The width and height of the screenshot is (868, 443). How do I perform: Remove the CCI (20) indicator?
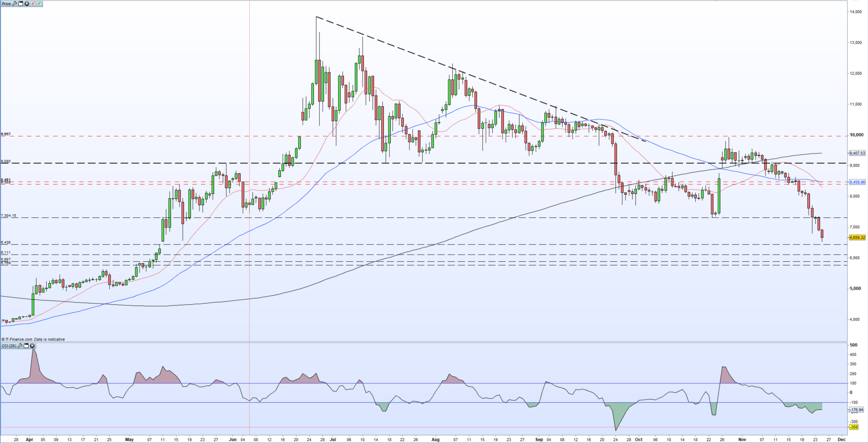(x=32, y=346)
